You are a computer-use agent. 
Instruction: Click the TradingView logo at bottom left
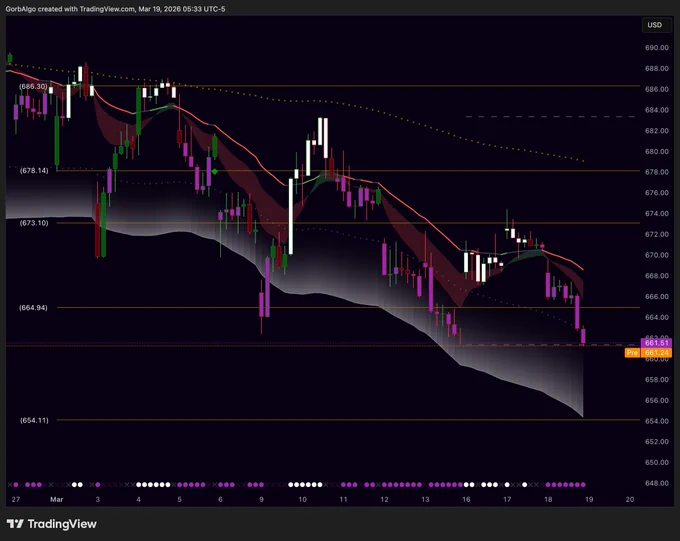[52, 524]
